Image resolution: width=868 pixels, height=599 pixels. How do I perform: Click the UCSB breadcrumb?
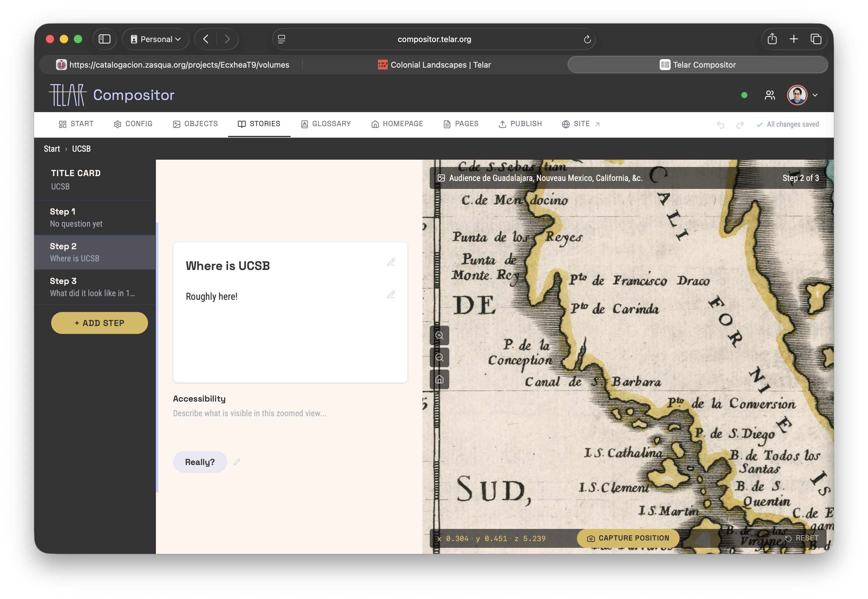pyautogui.click(x=81, y=149)
